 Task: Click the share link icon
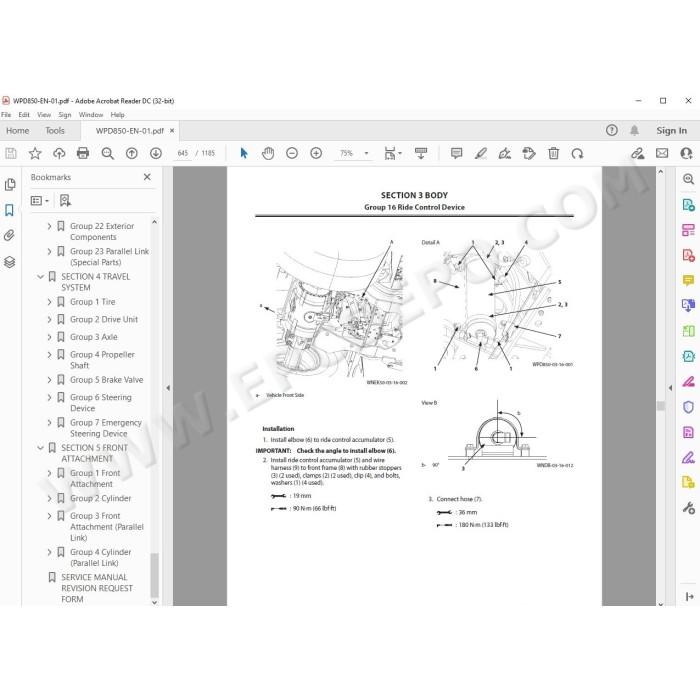point(638,154)
